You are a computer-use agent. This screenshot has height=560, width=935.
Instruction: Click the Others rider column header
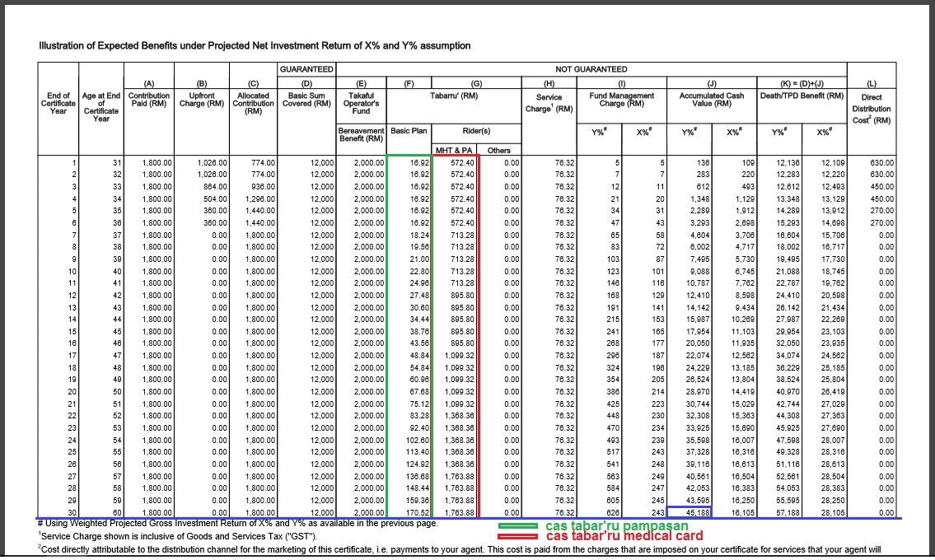(x=499, y=151)
